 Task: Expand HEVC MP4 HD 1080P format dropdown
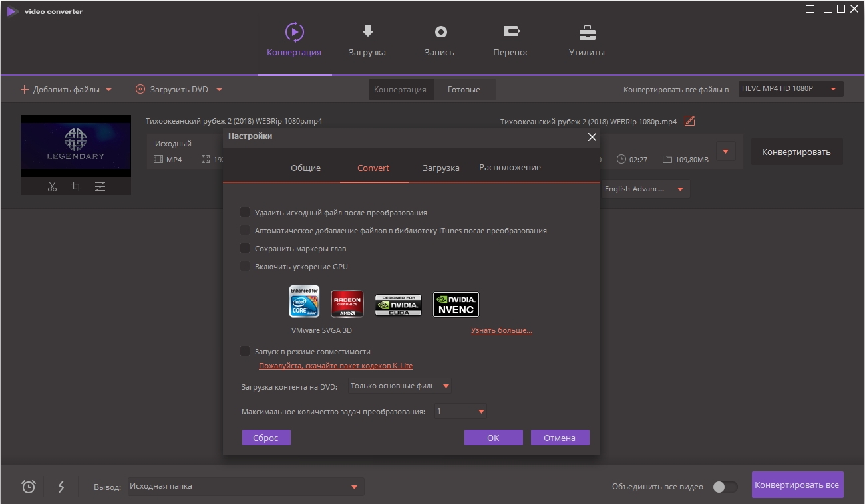pos(790,89)
